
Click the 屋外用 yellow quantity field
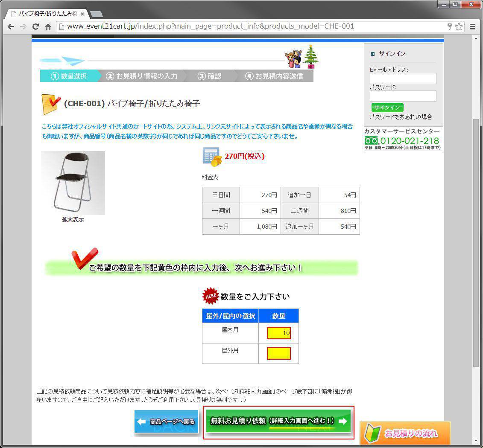(x=278, y=353)
